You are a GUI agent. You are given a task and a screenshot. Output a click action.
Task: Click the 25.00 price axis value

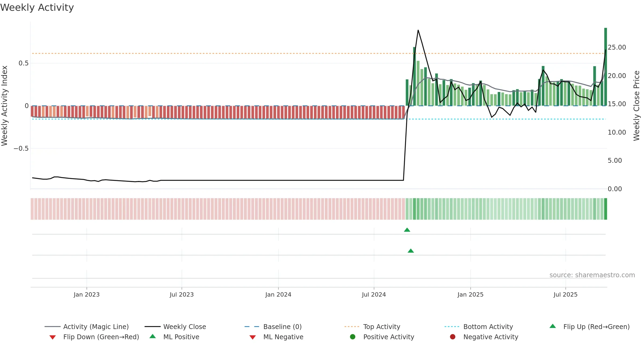click(x=617, y=47)
